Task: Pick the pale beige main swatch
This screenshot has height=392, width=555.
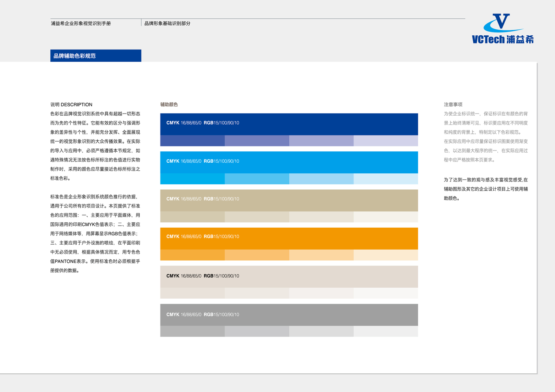Action: click(x=289, y=277)
